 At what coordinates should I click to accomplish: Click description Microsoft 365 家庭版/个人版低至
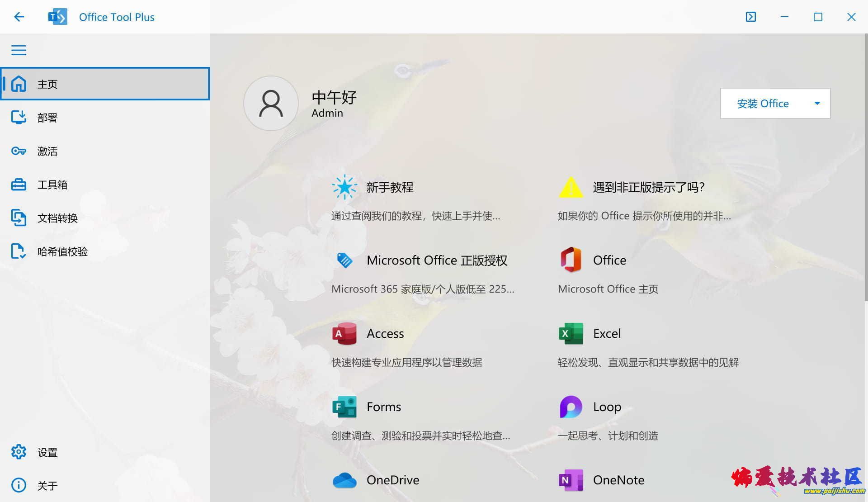423,289
